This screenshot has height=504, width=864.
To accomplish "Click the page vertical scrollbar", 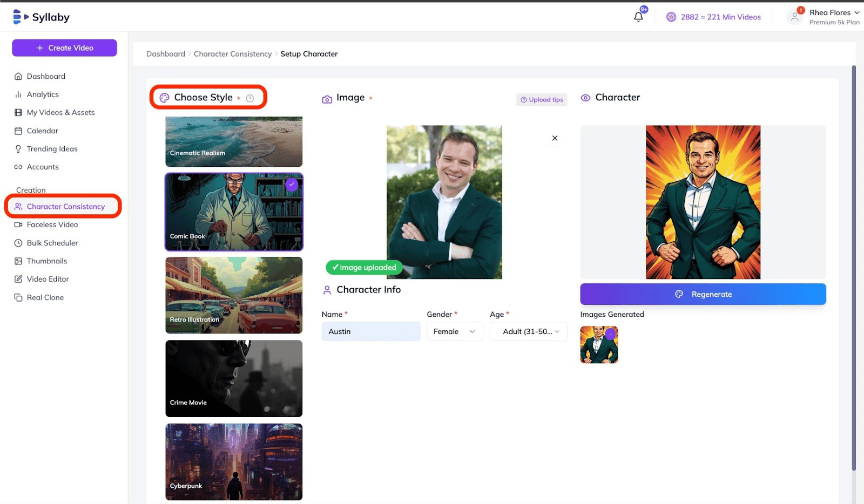I will click(x=854, y=268).
